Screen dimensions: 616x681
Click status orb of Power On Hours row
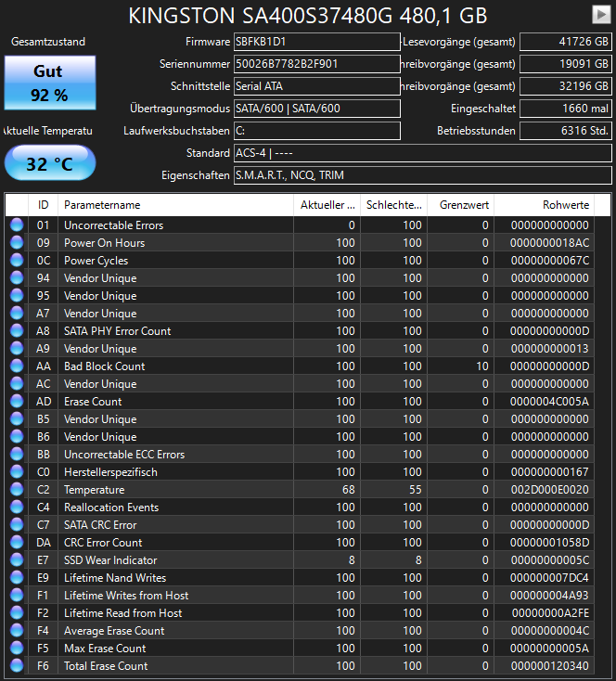click(17, 242)
